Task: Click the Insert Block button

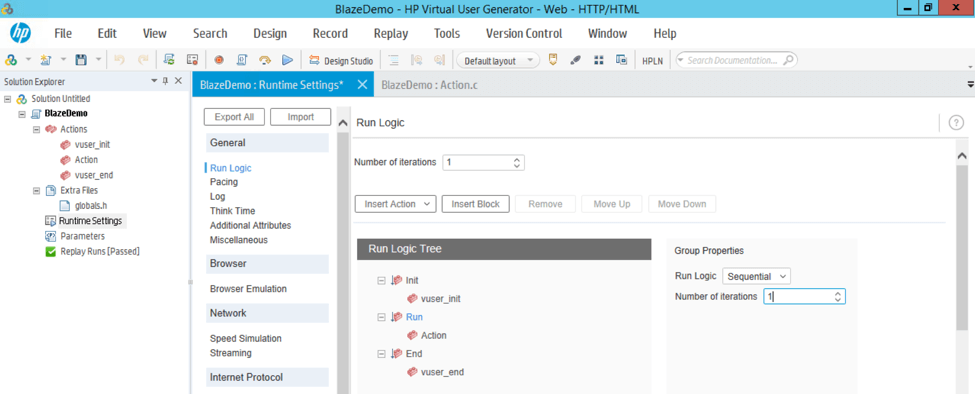Action: pyautogui.click(x=476, y=204)
